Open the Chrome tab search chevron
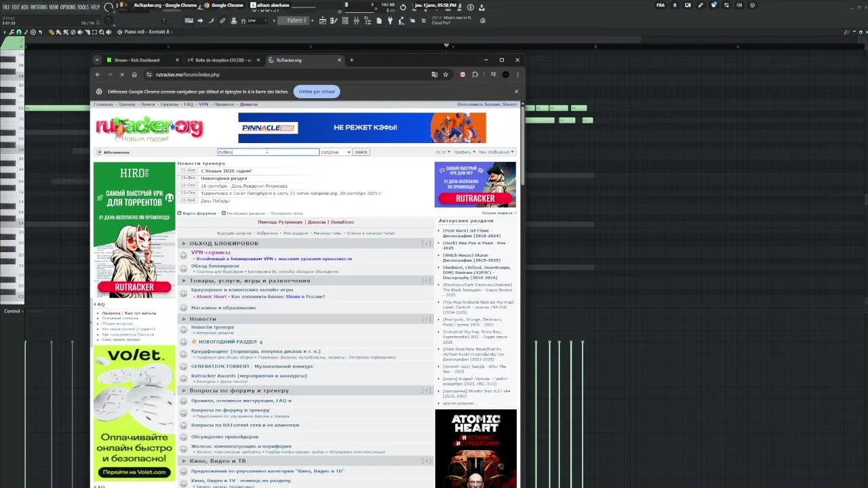Screen dimensions: 868x488 coord(97,60)
